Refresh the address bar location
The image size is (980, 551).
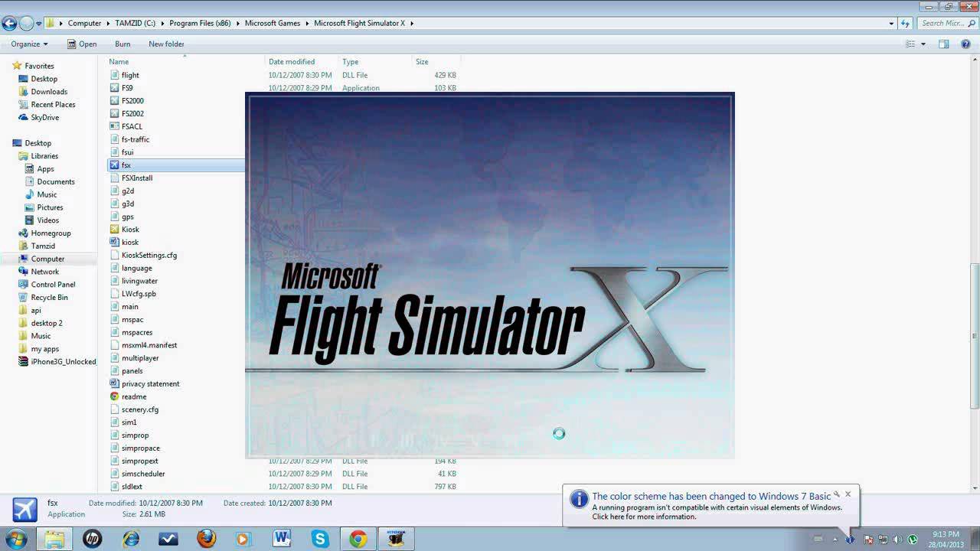coord(906,23)
